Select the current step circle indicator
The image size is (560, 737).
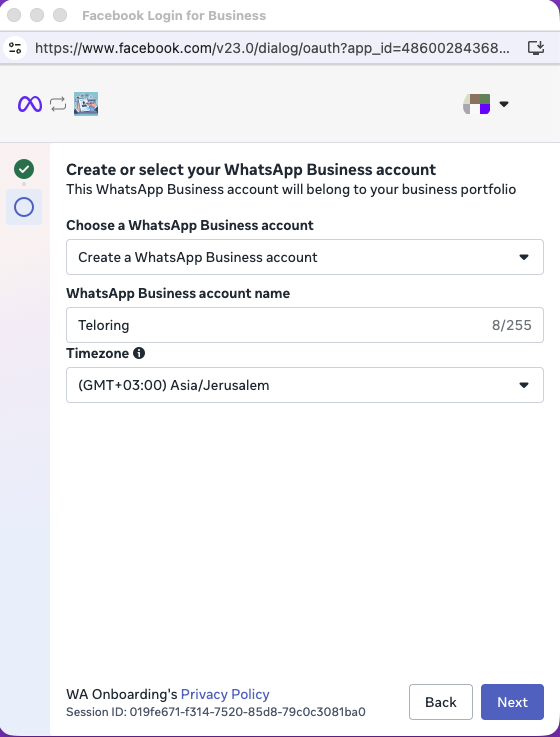[24, 207]
